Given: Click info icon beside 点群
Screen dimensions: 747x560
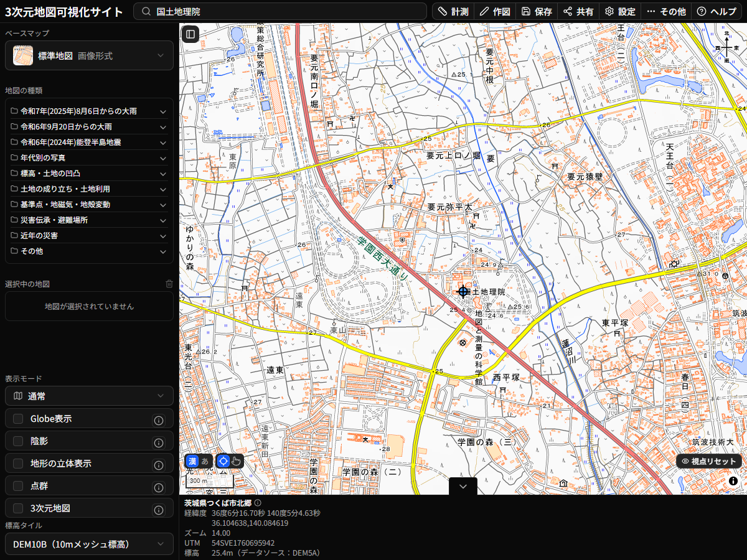Looking at the screenshot, I should 158,487.
